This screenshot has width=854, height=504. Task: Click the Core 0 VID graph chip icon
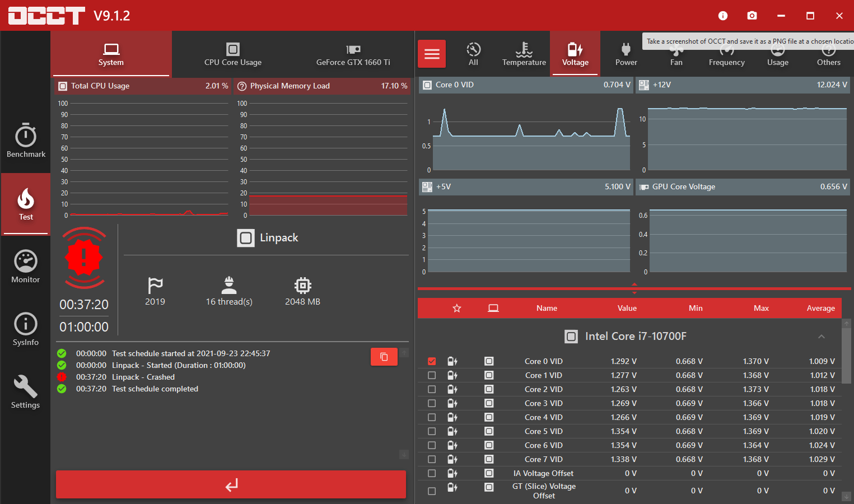pos(427,85)
